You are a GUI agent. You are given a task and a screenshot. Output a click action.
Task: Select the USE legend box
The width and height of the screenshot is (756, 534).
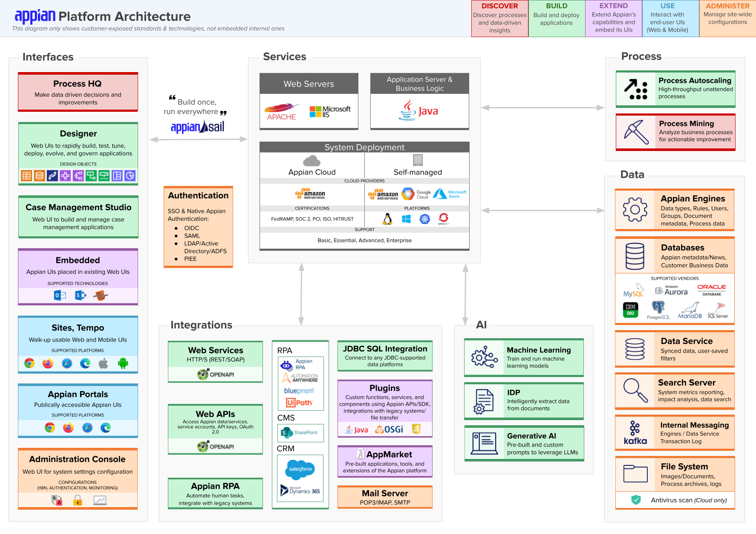coord(670,18)
